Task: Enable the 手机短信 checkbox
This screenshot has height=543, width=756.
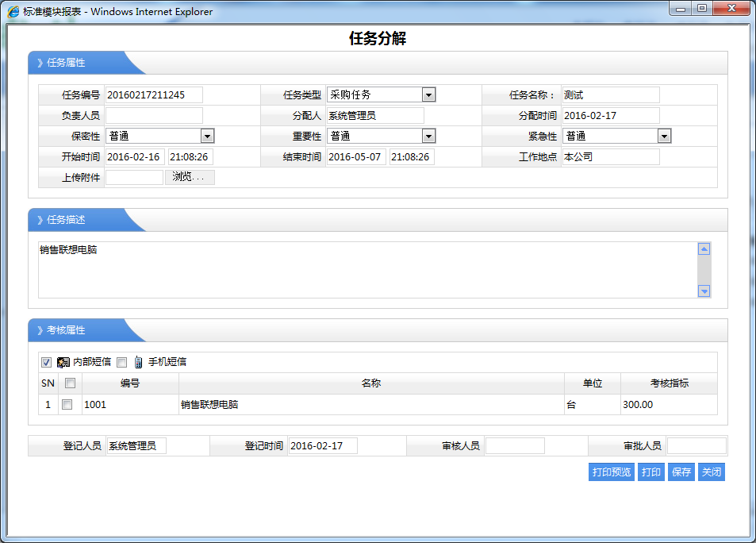Action: point(121,363)
